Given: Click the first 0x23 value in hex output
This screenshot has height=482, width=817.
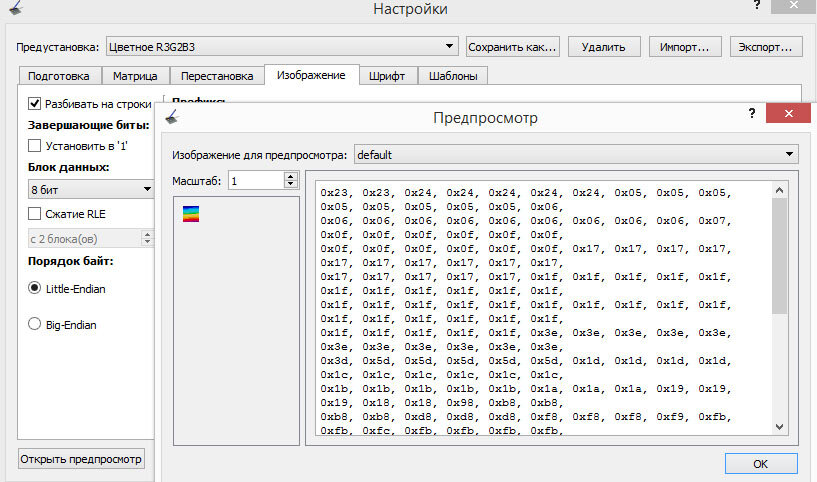Looking at the screenshot, I should pyautogui.click(x=334, y=193).
